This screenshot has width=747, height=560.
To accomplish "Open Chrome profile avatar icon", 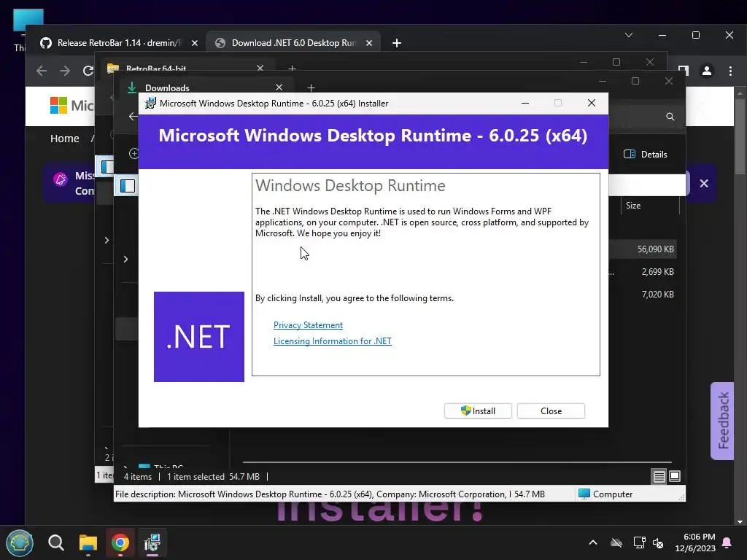I will [x=706, y=71].
